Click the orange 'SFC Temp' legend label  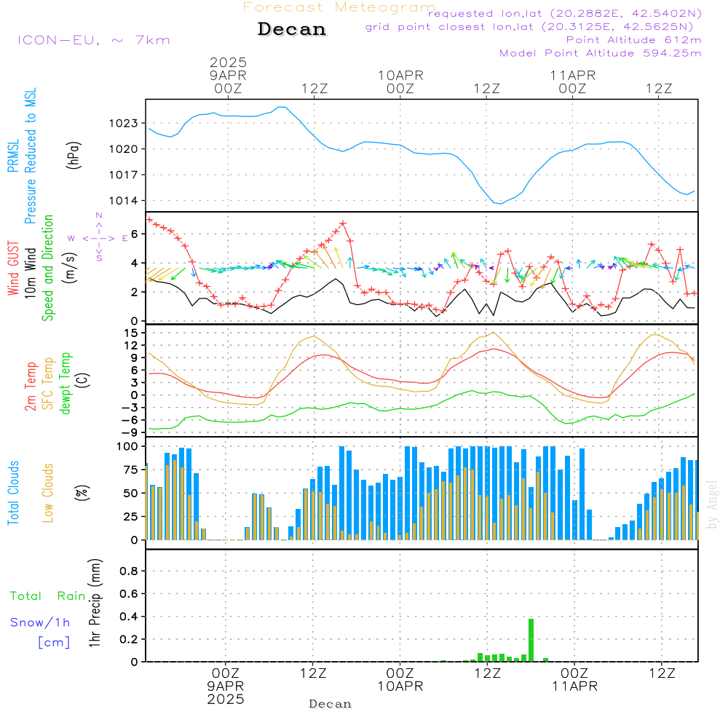click(x=47, y=384)
